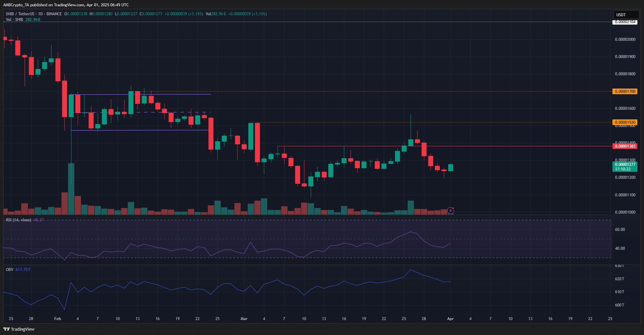Click the AMBCrypto_TA published header text
The height and width of the screenshot is (335, 644).
(66, 5)
